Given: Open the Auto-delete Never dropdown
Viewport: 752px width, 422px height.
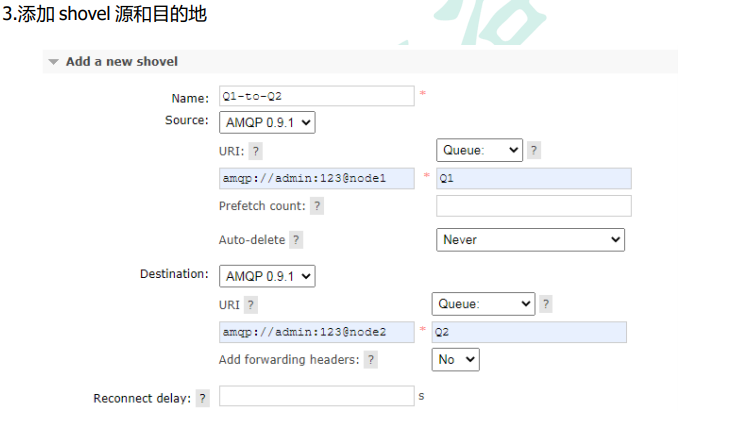Looking at the screenshot, I should 530,240.
